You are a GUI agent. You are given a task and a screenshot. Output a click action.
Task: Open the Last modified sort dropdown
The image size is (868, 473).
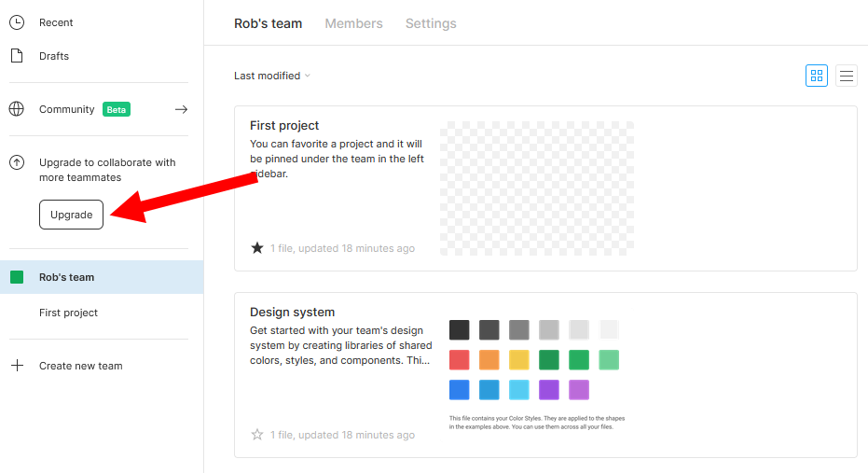[x=272, y=76]
